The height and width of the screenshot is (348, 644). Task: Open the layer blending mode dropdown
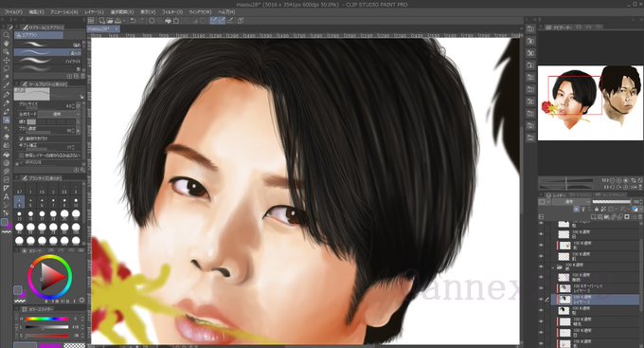[x=572, y=202]
